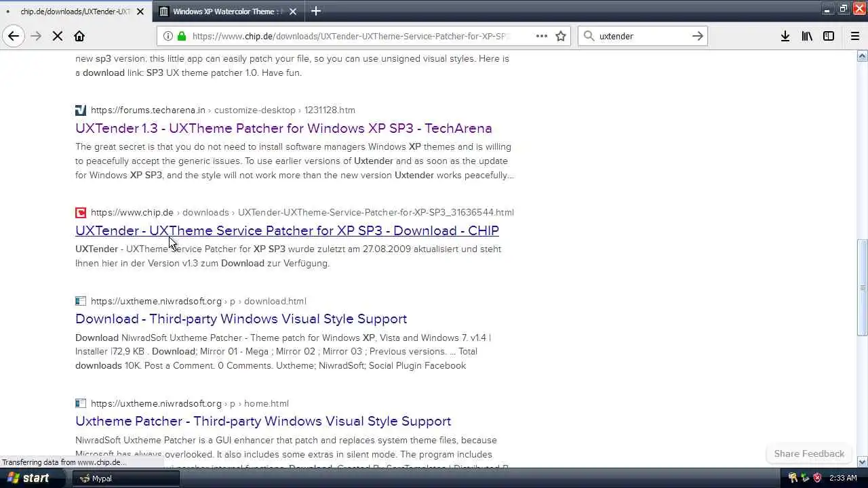Click the red shield tray icon
The image size is (868, 488).
click(x=817, y=478)
